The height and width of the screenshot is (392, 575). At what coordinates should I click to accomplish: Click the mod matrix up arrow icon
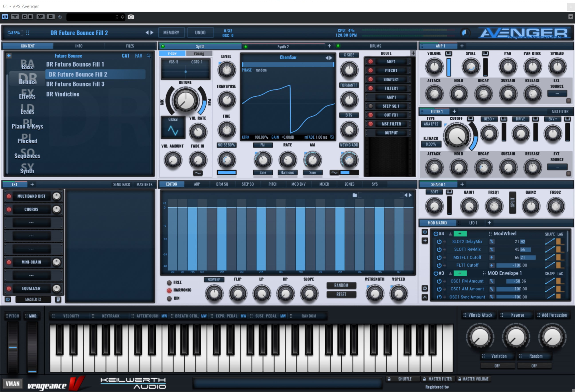(425, 297)
